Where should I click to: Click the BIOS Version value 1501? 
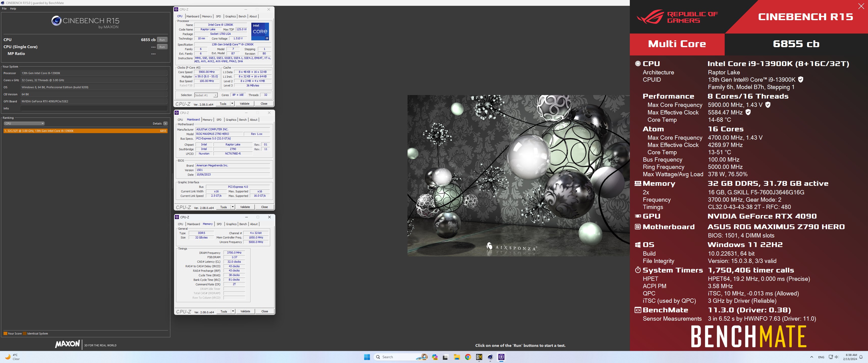pyautogui.click(x=233, y=170)
